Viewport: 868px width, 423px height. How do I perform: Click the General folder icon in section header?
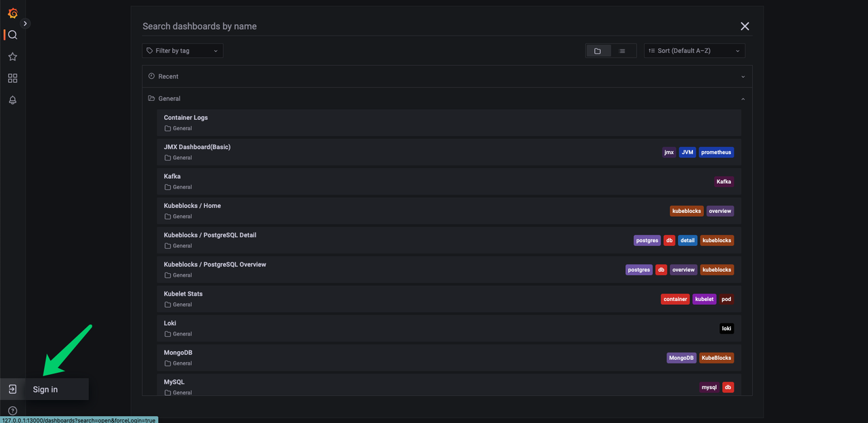click(x=152, y=99)
